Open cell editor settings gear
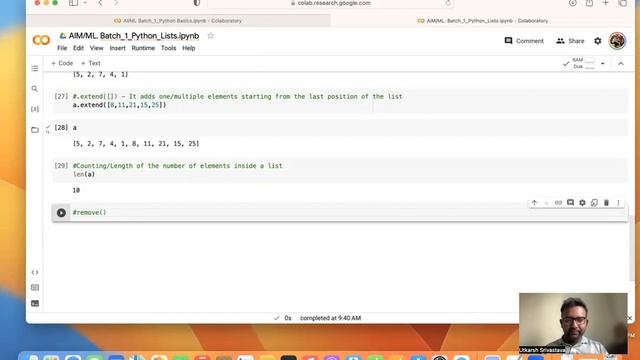 [x=582, y=203]
